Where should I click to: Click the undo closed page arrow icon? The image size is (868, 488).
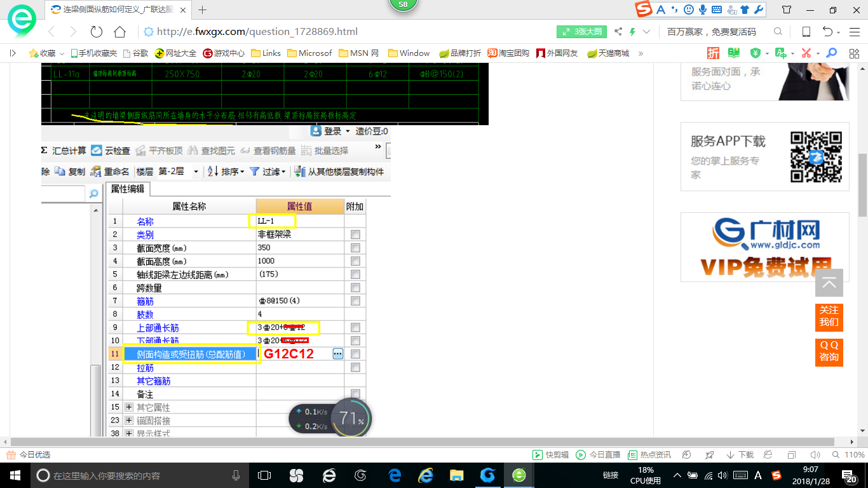point(827,32)
